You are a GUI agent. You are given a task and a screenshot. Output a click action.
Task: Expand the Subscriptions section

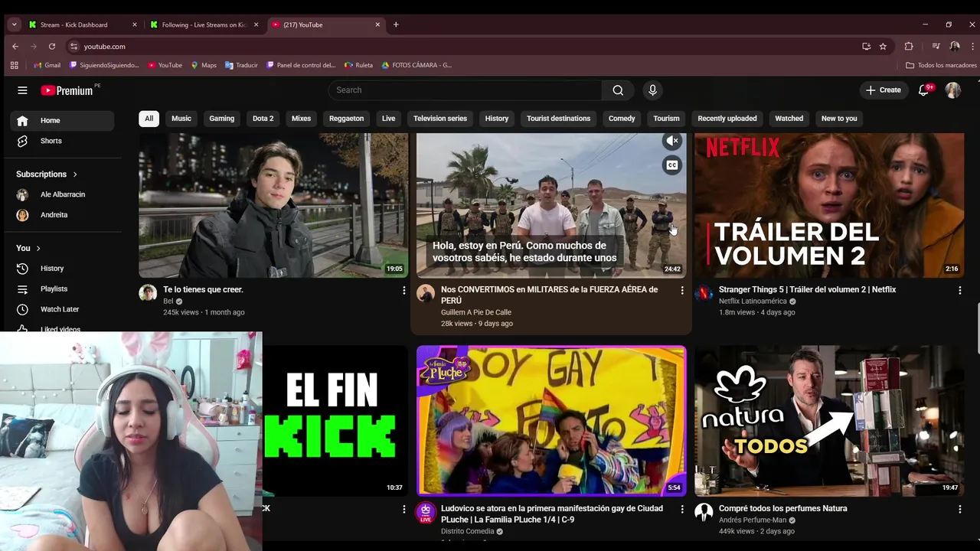pos(47,174)
